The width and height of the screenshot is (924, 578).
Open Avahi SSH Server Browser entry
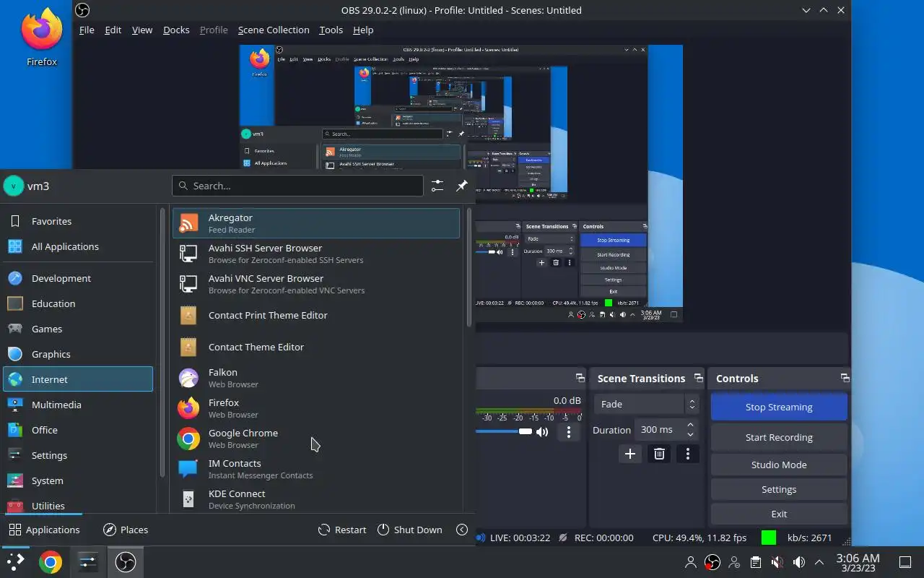(x=316, y=254)
